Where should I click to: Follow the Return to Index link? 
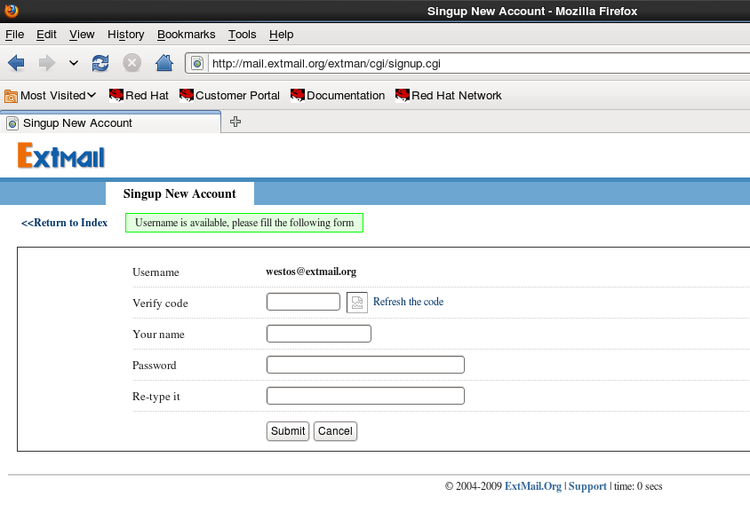click(64, 222)
